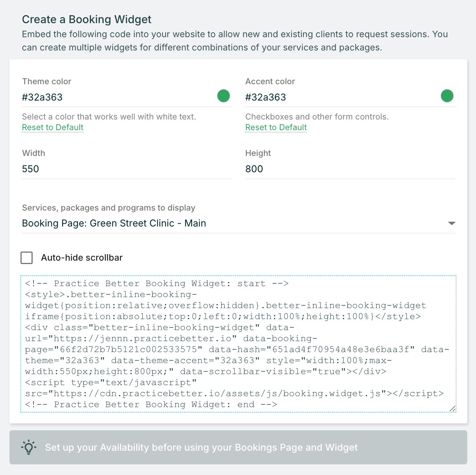
Task: Select the Height field showing 800
Action: [350, 169]
